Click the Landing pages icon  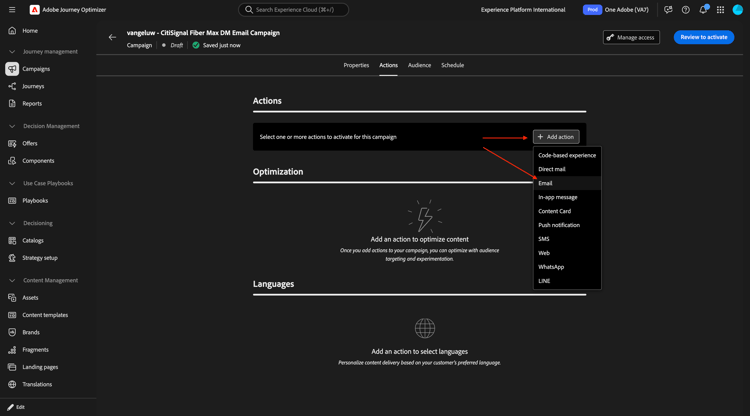12,367
